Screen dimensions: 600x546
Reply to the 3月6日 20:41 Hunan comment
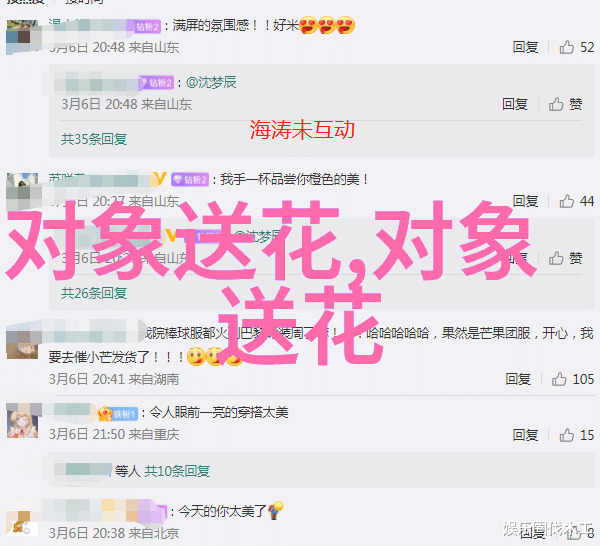[518, 379]
